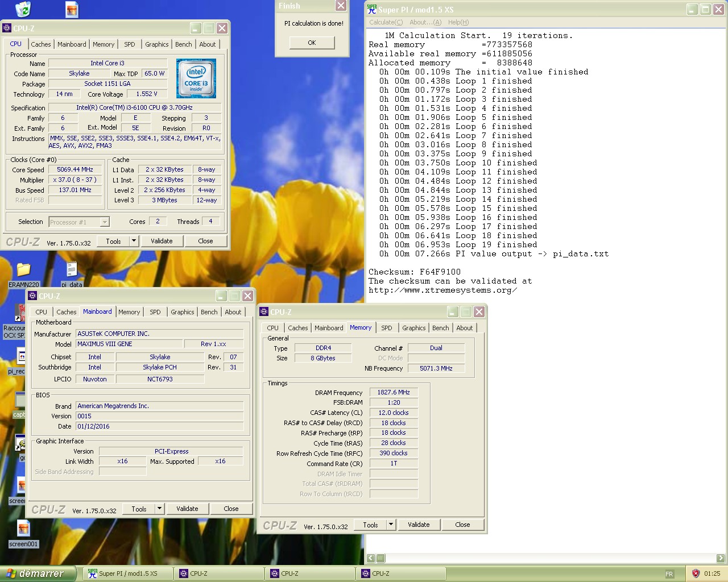Open the Tools dropdown arrow in the CPU window
Screen dimensions: 728x582
click(x=134, y=241)
